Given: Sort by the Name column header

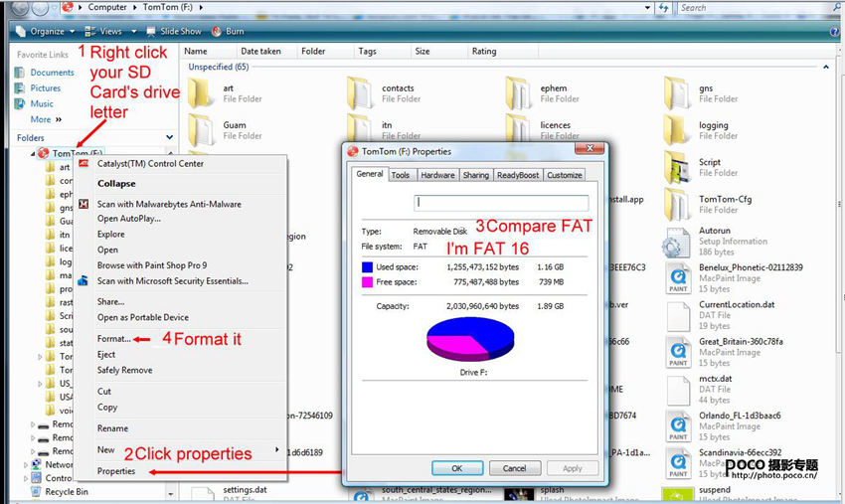Looking at the screenshot, I should point(208,52).
